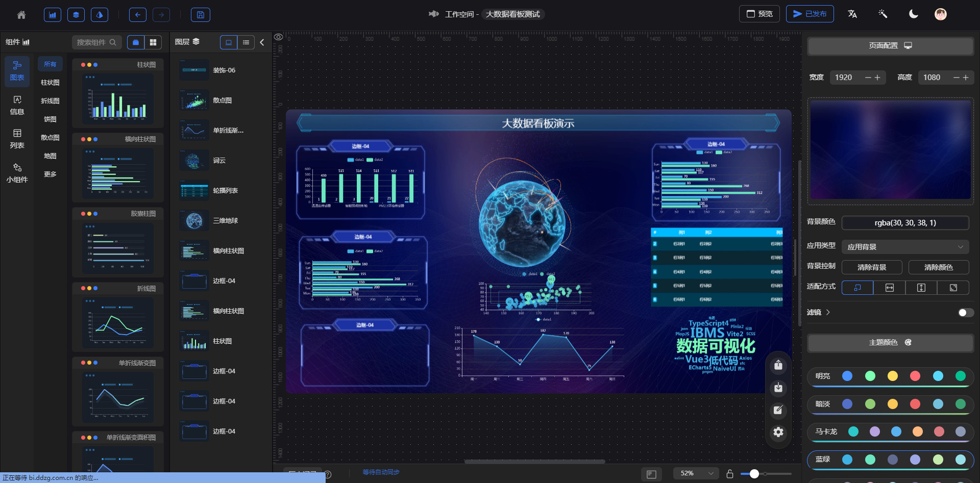Choose the fit-width 适配方式 option

tap(889, 288)
